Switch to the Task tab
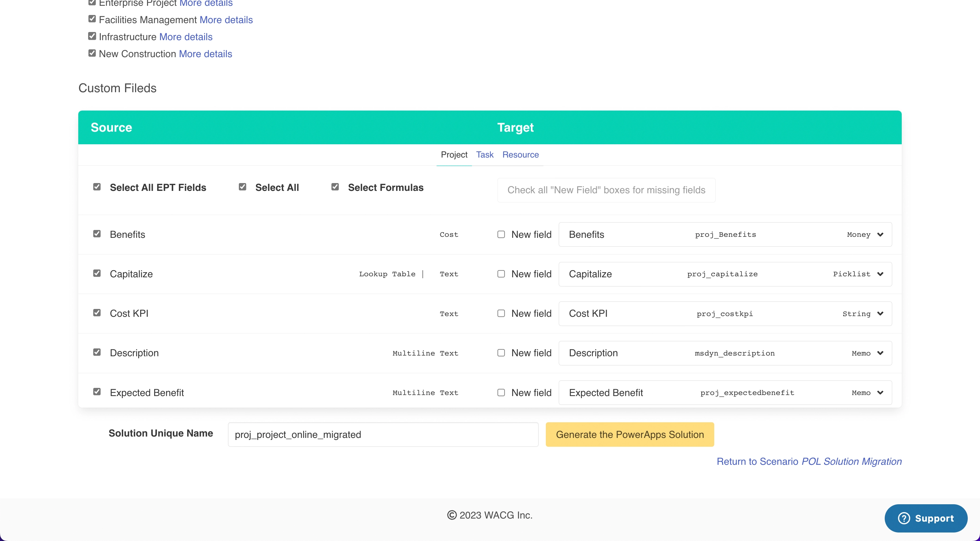Viewport: 980px width, 541px height. tap(484, 154)
